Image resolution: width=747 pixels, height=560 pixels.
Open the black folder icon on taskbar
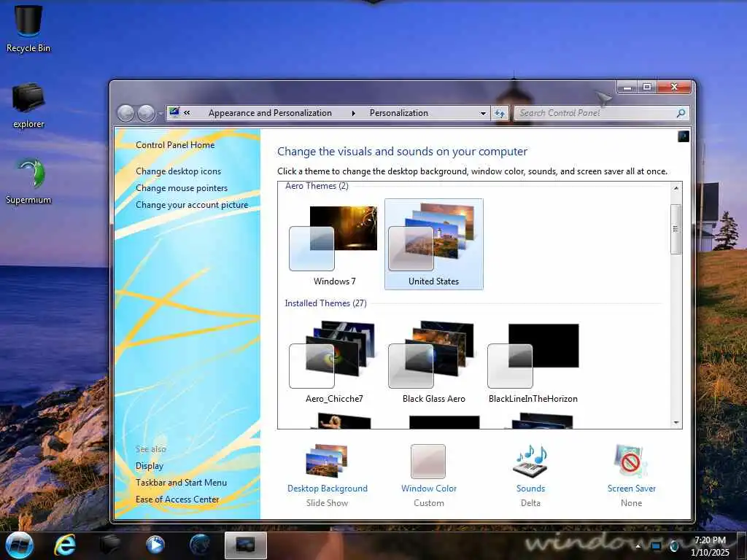[x=109, y=545]
